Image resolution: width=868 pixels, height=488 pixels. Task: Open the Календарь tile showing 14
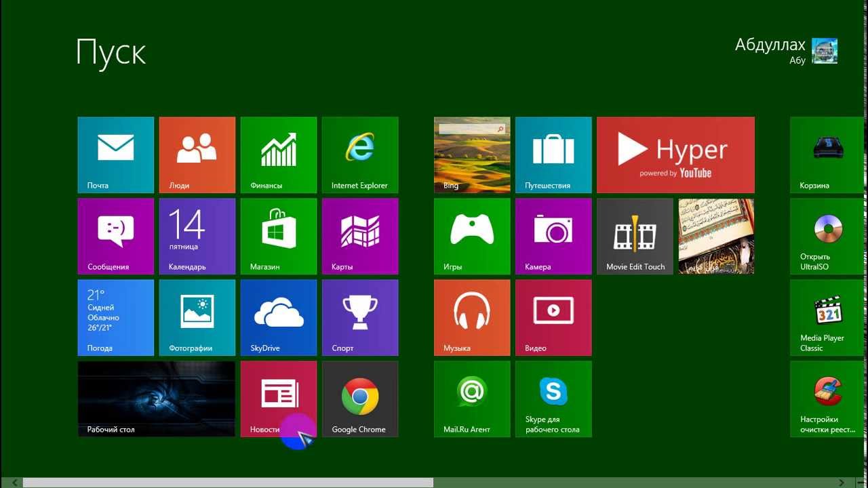[x=197, y=237]
